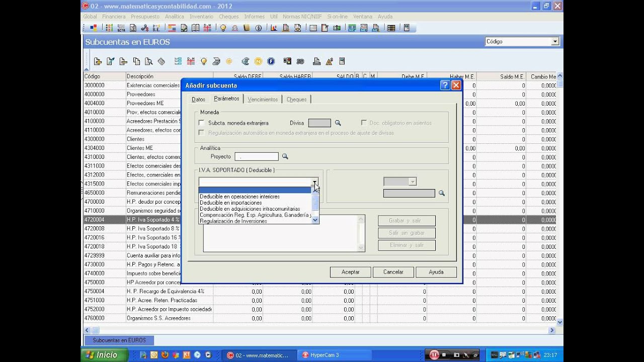Viewport: 644px width, 362px height.
Task: Click the horizontal scrollbar of subcuentas table
Action: coord(320,330)
